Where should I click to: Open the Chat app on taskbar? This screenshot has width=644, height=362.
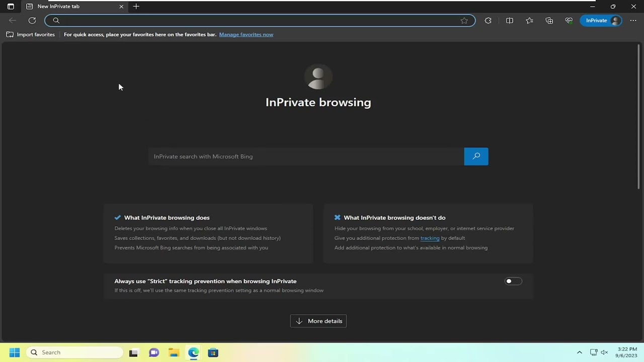click(x=154, y=352)
